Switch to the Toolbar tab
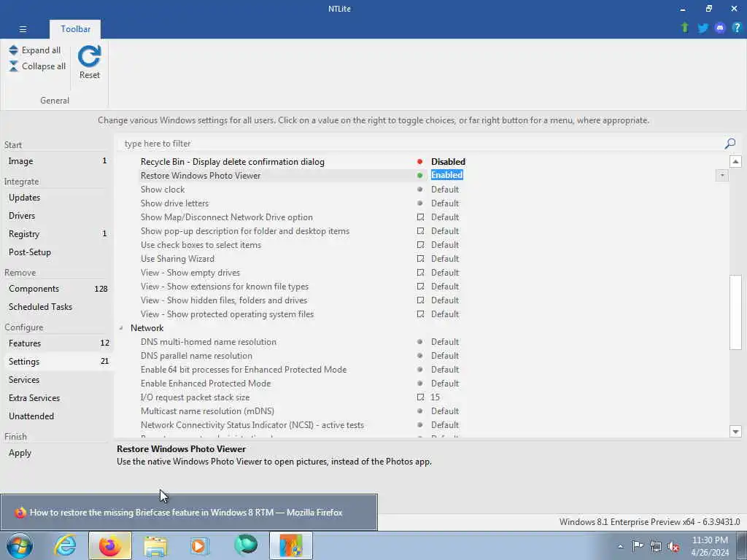The width and height of the screenshot is (747, 560). [75, 29]
